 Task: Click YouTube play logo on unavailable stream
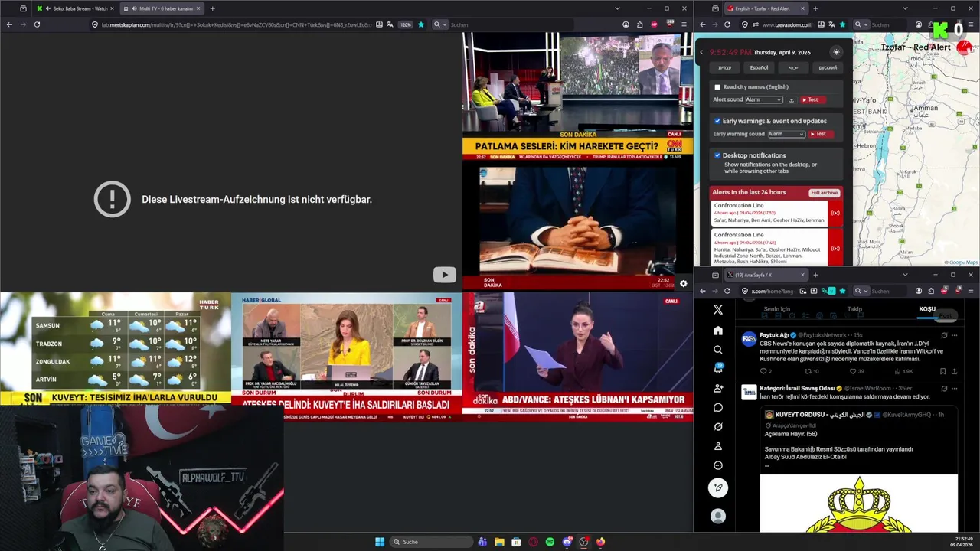point(444,275)
